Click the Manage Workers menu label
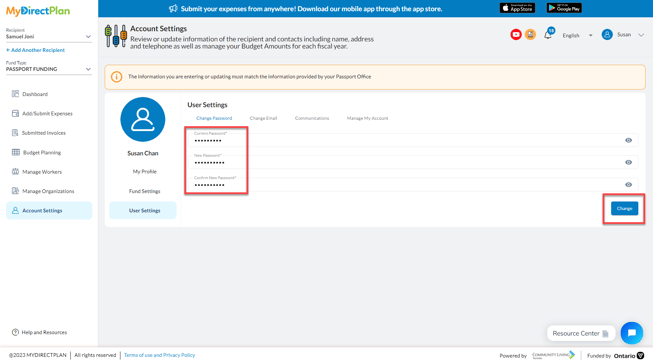The height and width of the screenshot is (364, 653). (x=42, y=172)
